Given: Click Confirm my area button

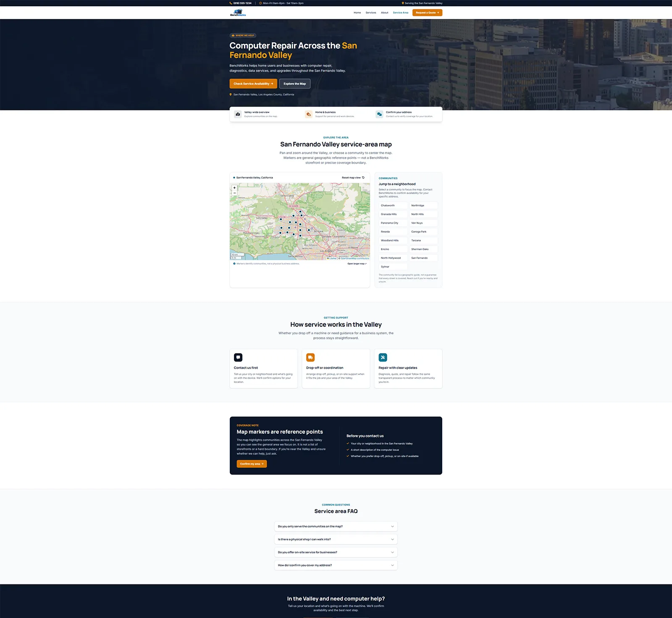Looking at the screenshot, I should (x=252, y=464).
